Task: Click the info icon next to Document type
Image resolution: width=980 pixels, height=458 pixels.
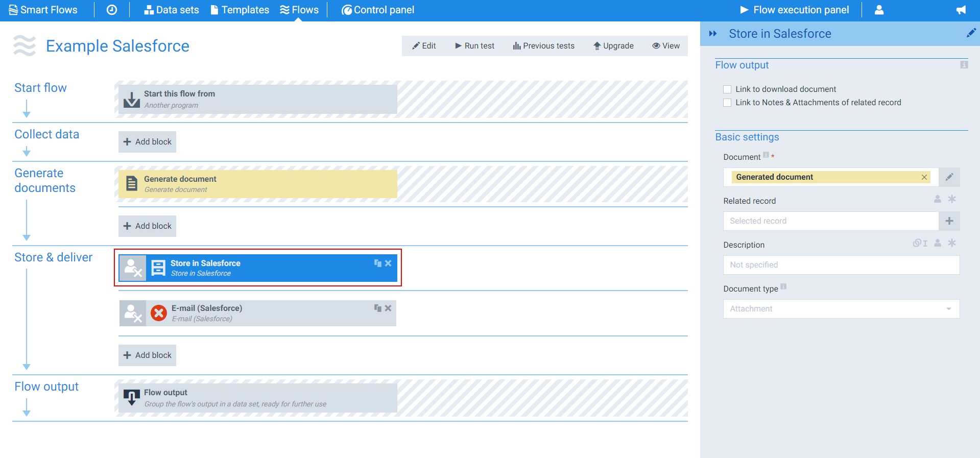Action: [x=783, y=286]
